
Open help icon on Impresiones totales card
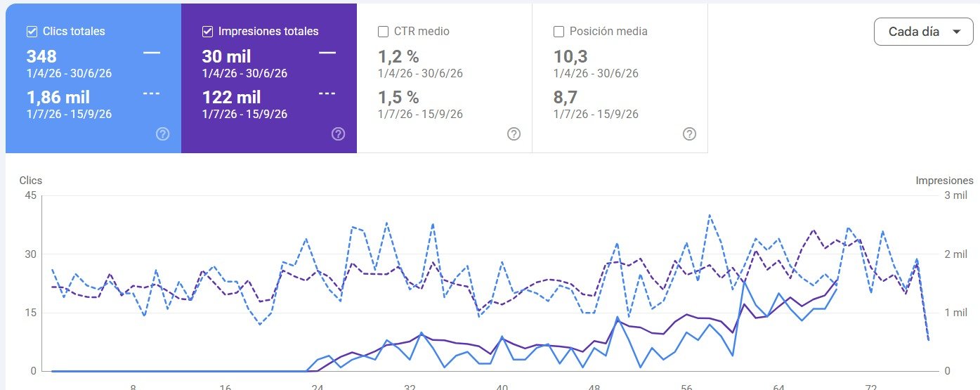coord(338,134)
